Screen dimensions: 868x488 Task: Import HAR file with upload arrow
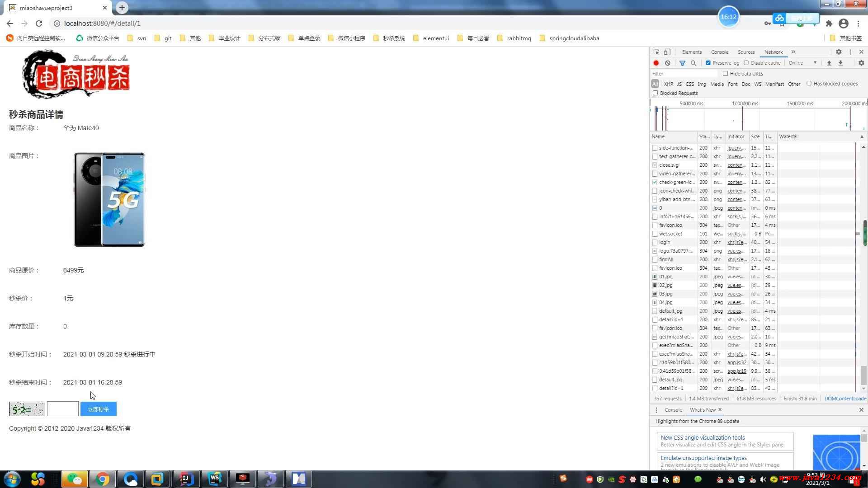[829, 63]
